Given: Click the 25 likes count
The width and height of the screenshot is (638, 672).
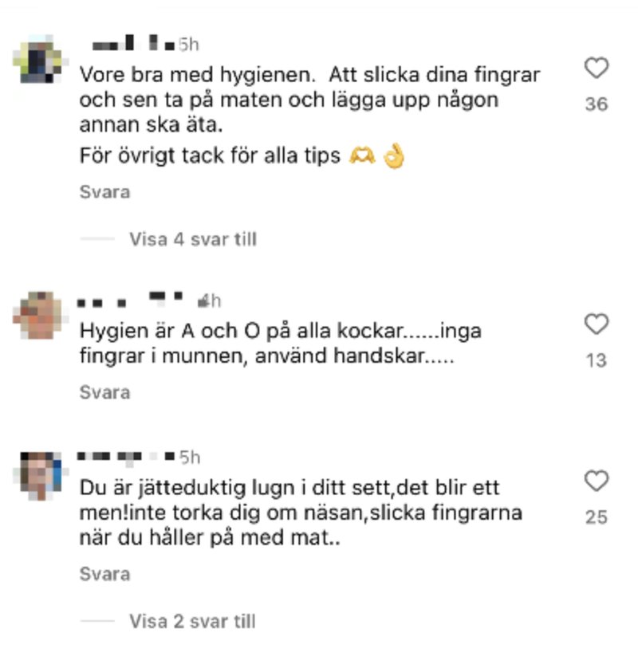Looking at the screenshot, I should (x=597, y=517).
